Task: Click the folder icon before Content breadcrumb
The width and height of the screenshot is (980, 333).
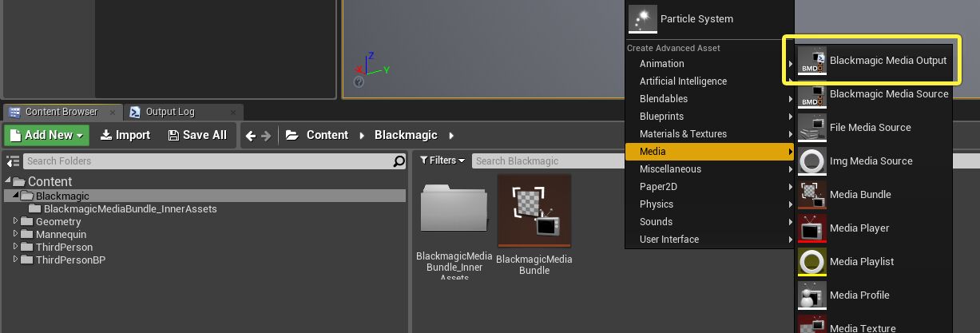Action: click(292, 136)
